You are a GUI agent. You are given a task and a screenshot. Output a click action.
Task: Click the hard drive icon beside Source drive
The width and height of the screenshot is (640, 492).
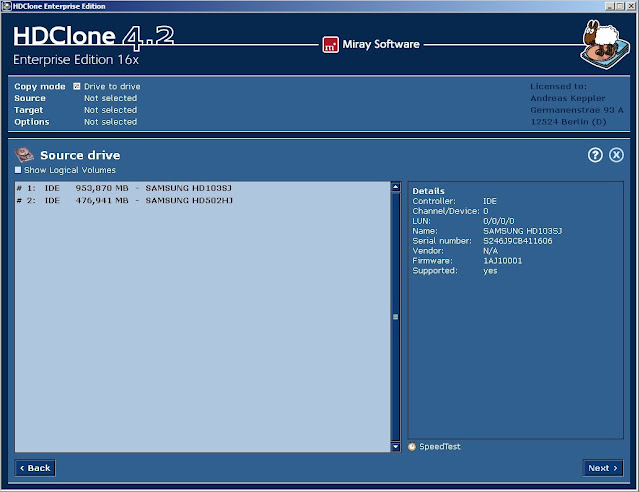pos(24,155)
